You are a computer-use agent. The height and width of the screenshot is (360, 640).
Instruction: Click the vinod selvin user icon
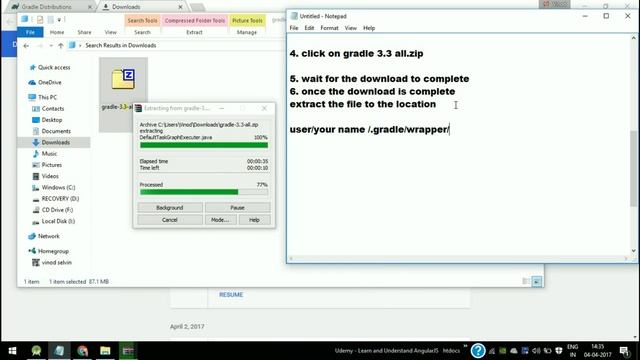(x=36, y=262)
